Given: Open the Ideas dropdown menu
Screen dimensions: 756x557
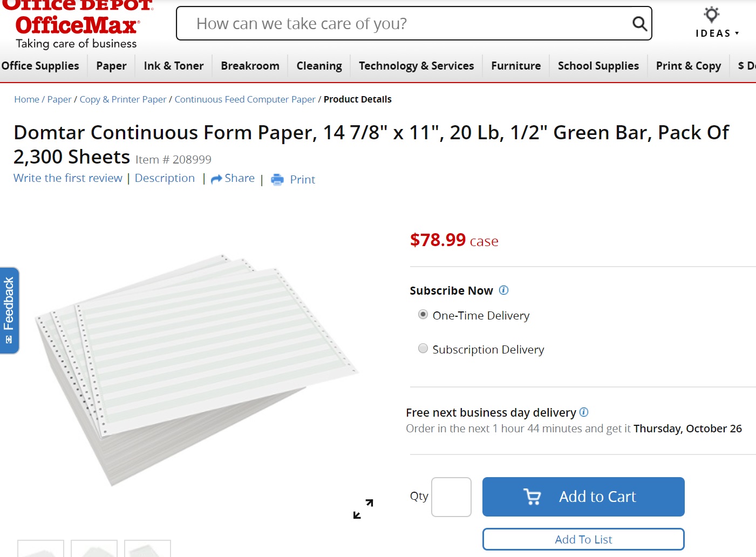Looking at the screenshot, I should (717, 33).
